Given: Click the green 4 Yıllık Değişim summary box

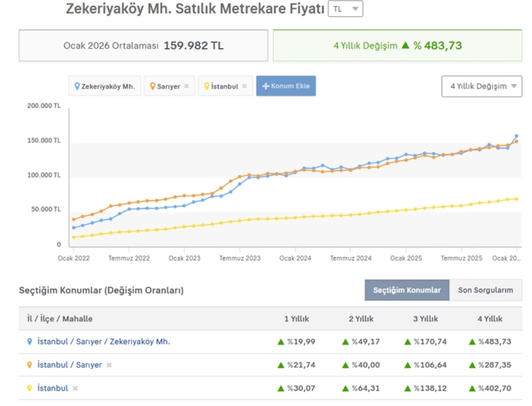Looking at the screenshot, I should coord(397,46).
